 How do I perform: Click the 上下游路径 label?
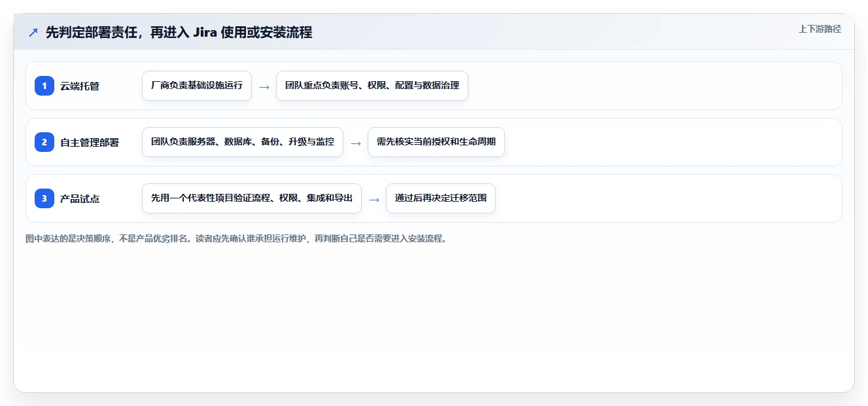[820, 29]
